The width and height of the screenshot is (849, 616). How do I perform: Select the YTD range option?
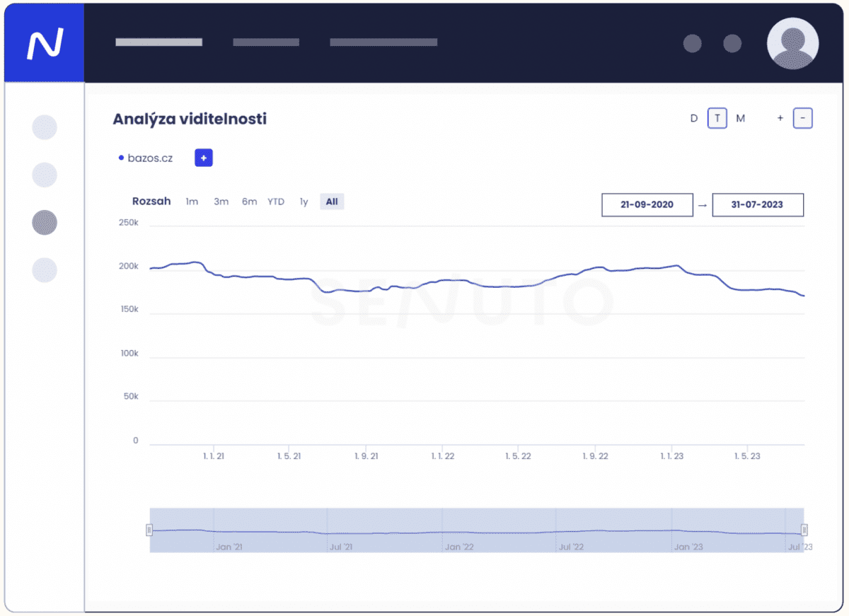[x=276, y=202]
